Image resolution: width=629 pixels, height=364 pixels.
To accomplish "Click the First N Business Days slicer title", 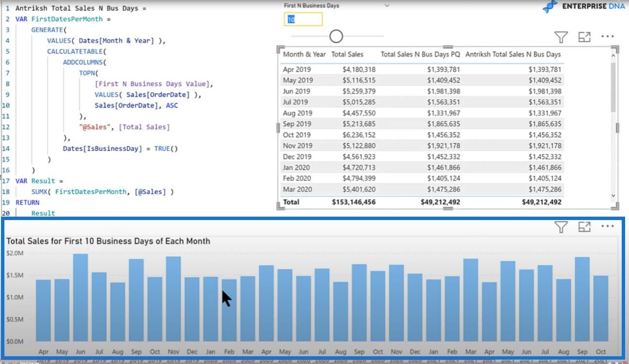I will point(312,6).
